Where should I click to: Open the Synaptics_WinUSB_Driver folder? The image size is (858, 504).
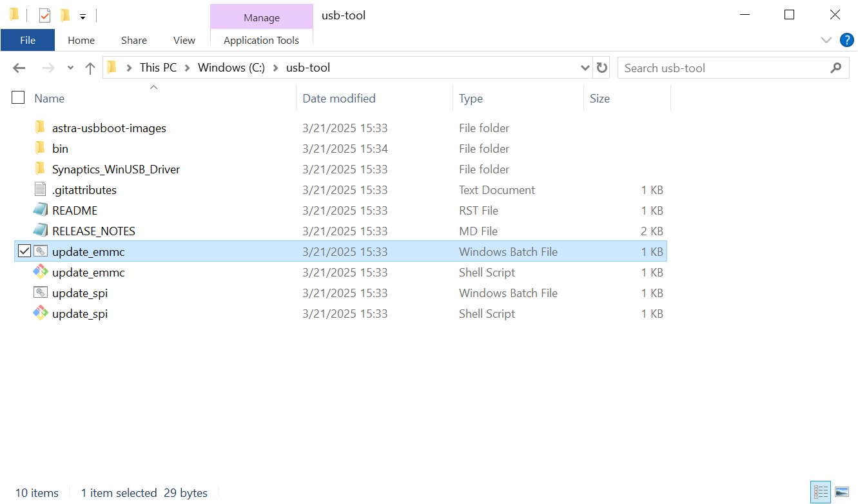(116, 169)
